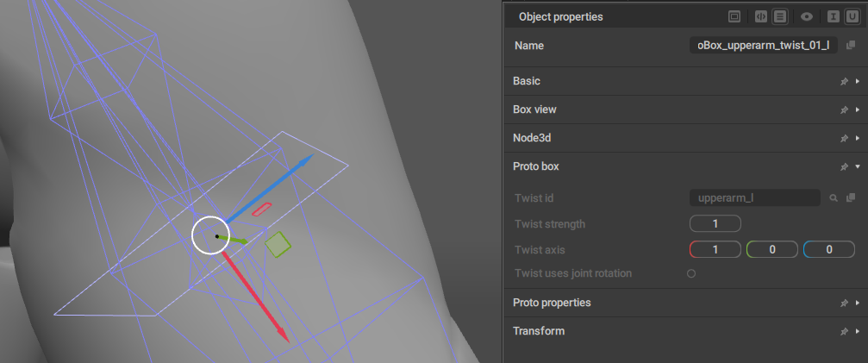Click the 'U' mode icon in header
Viewport: 868px width, 363px height.
coord(852,16)
